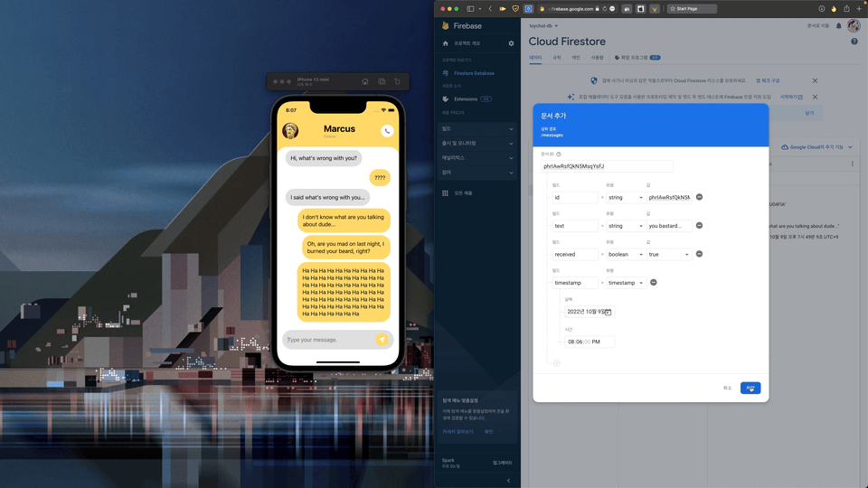
Task: Open project settings gear icon
Action: click(511, 43)
